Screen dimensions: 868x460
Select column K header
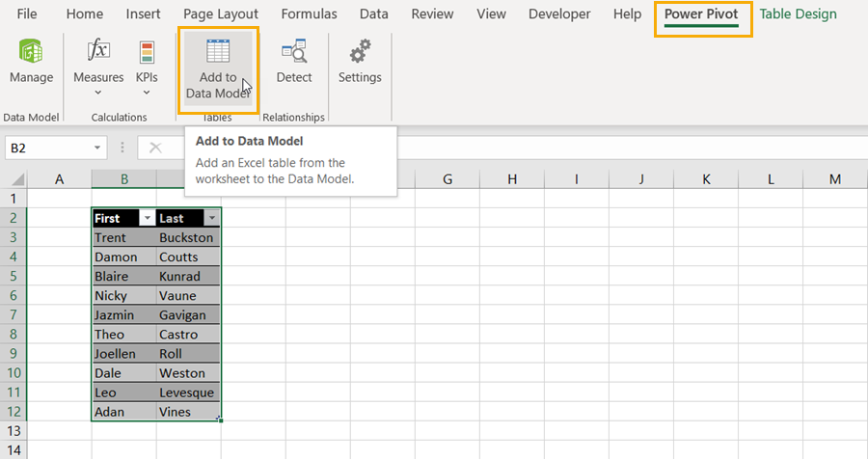(706, 179)
